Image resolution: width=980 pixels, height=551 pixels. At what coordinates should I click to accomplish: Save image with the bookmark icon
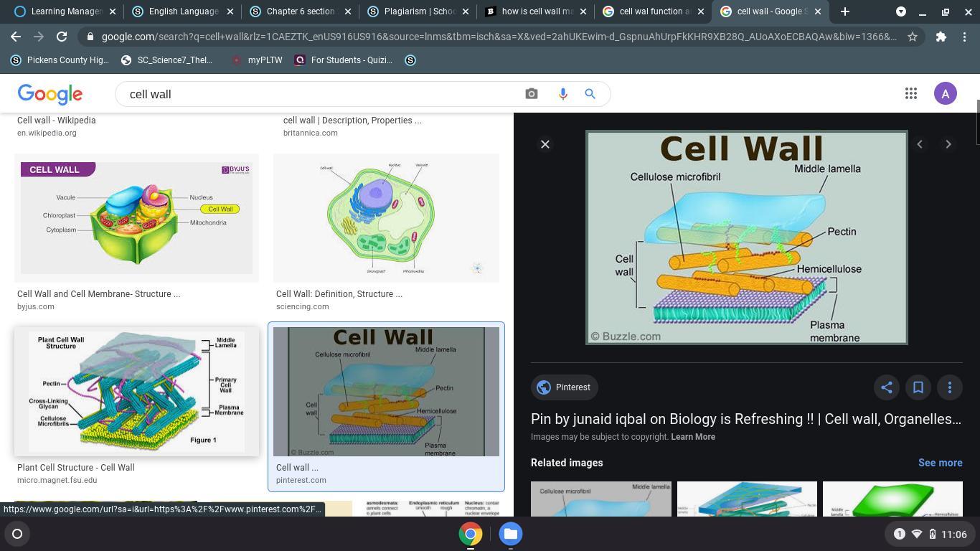point(918,387)
